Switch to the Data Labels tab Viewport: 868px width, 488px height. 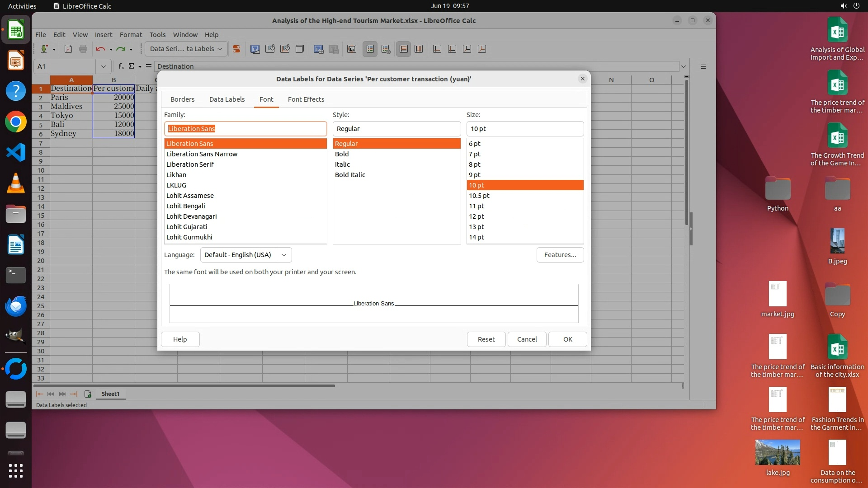tap(227, 99)
